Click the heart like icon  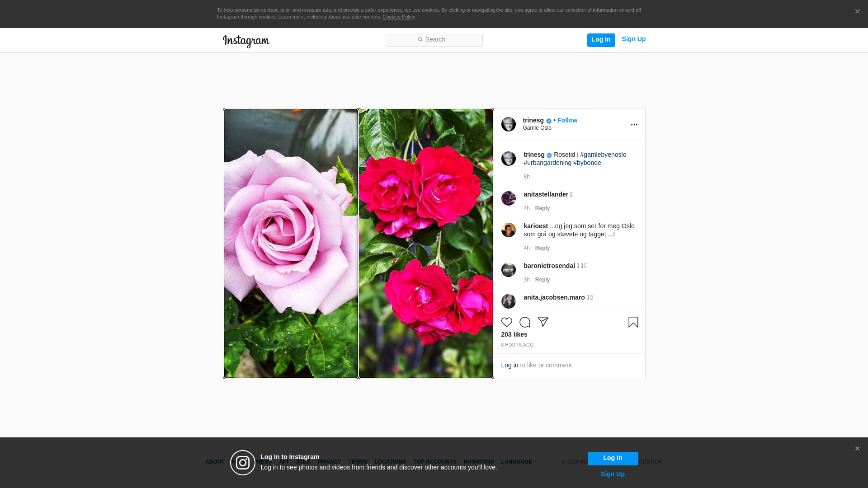coord(506,322)
